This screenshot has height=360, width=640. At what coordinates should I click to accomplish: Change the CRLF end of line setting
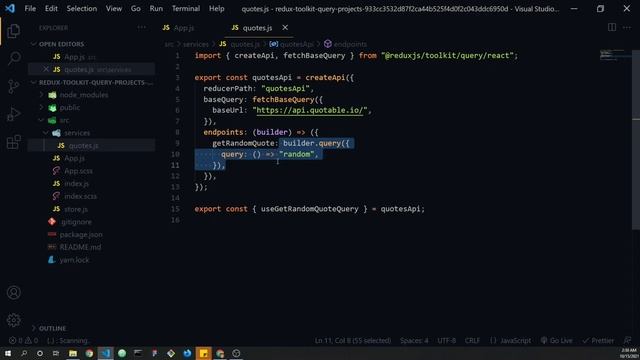tap(472, 340)
